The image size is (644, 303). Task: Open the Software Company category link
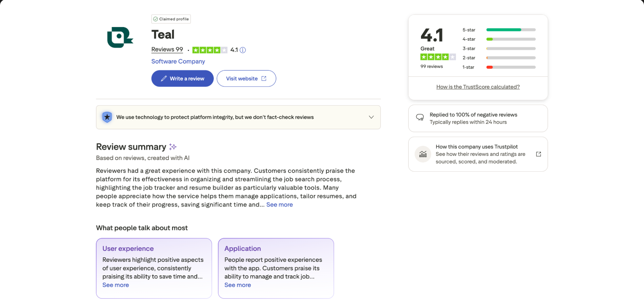pyautogui.click(x=178, y=62)
